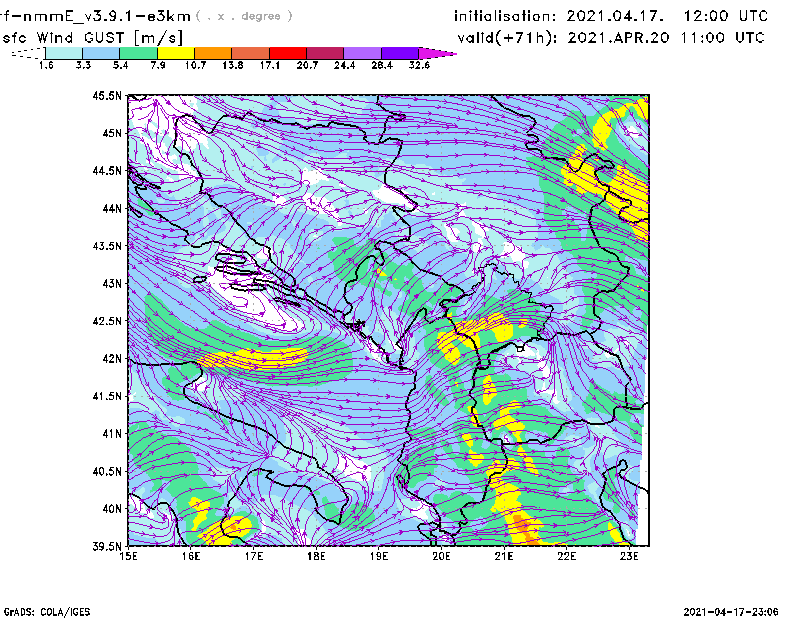800x618 pixels.
Task: Click the legend value "32.6"
Action: [419, 65]
